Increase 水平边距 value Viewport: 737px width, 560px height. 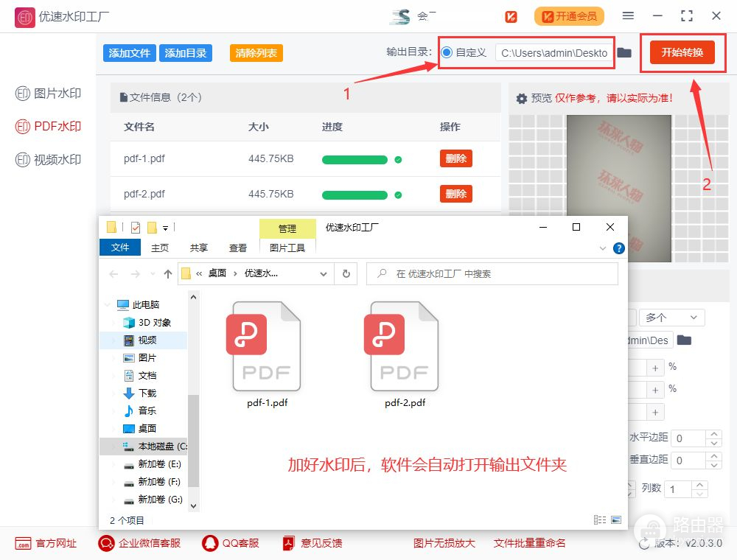[x=714, y=434]
